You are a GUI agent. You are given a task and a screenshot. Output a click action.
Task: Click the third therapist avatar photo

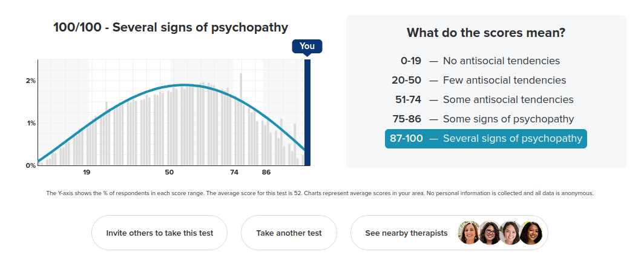point(510,233)
